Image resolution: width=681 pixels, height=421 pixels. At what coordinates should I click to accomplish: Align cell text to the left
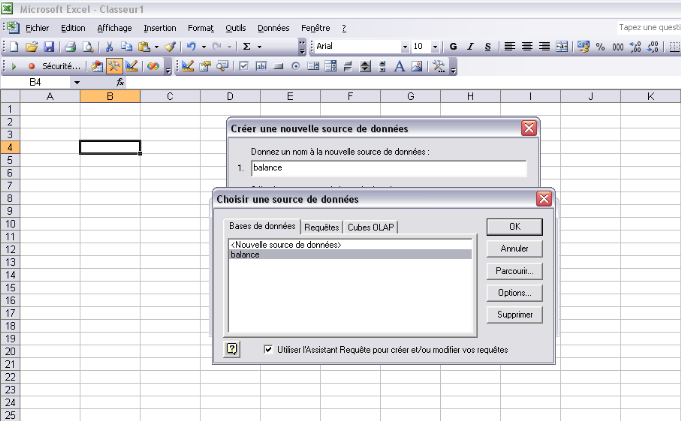coord(509,46)
